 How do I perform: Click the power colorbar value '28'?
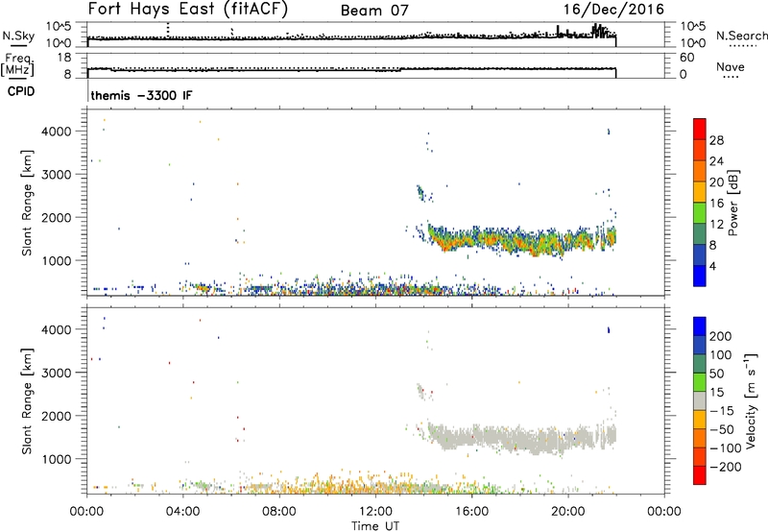tap(716, 140)
